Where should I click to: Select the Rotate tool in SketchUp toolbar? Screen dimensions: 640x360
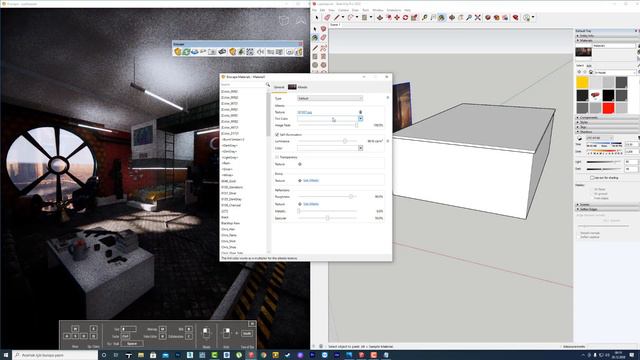[405, 18]
